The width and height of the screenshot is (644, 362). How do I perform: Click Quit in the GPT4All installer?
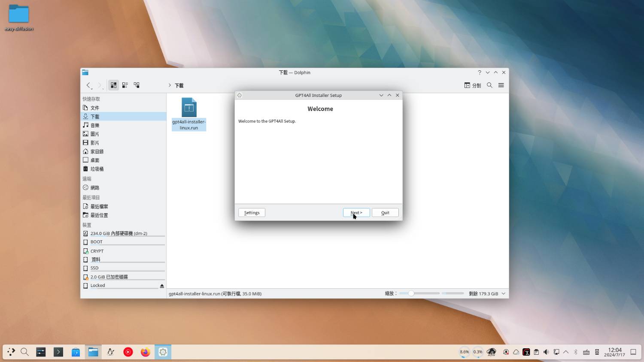point(385,213)
